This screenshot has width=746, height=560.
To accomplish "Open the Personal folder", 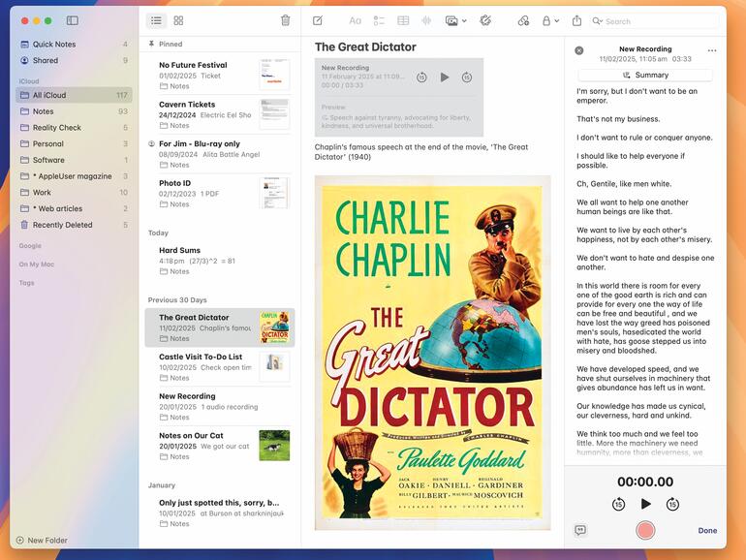I will coord(74,143).
